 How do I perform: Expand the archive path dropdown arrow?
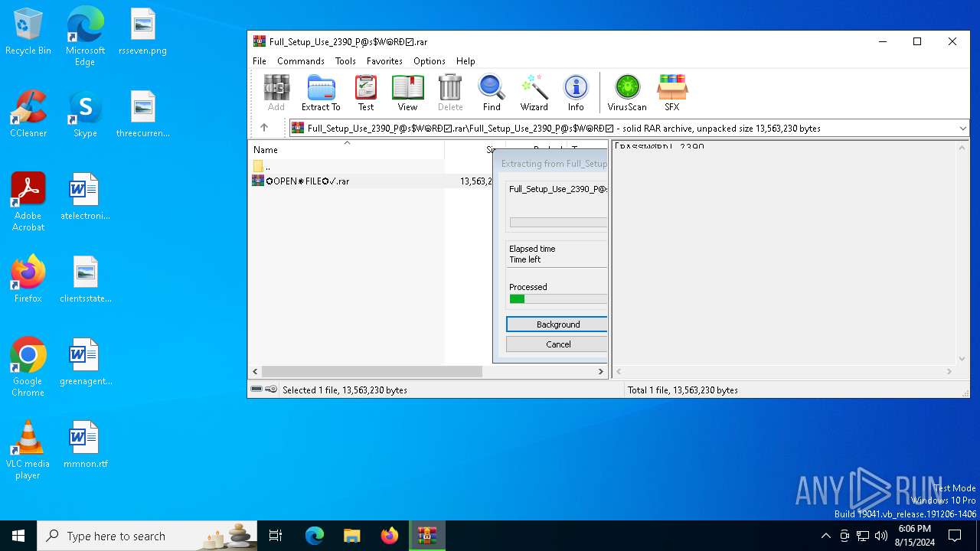(x=962, y=129)
